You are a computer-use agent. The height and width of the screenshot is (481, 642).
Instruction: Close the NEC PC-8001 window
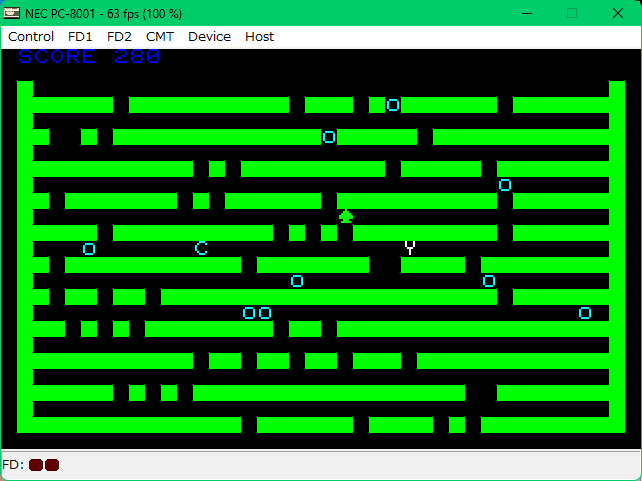(x=618, y=14)
